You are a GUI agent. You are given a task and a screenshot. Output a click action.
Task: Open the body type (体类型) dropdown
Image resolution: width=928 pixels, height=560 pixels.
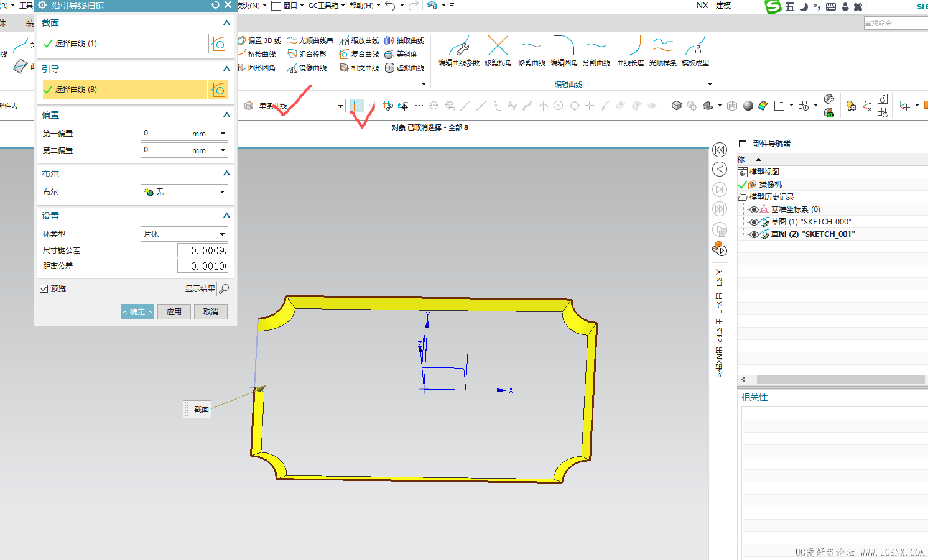click(x=184, y=234)
